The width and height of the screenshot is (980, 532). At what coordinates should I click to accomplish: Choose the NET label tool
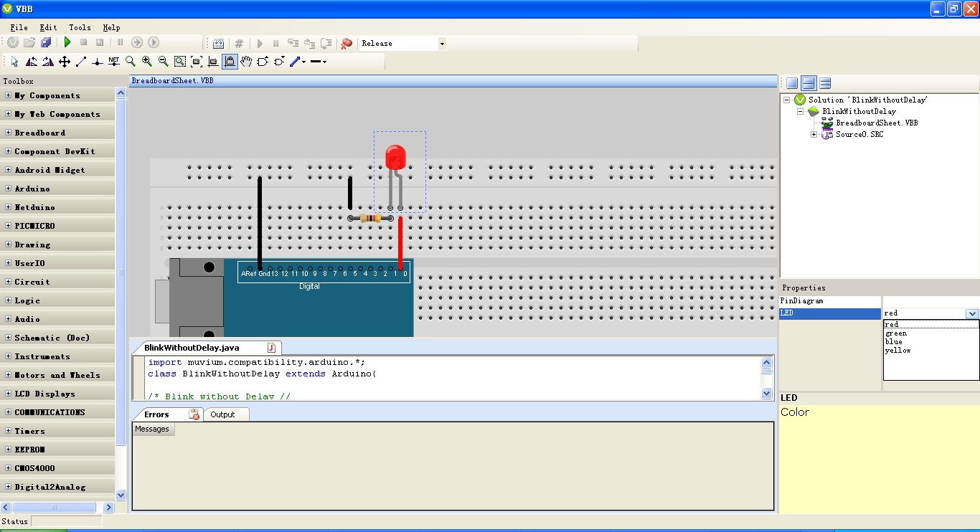[114, 62]
